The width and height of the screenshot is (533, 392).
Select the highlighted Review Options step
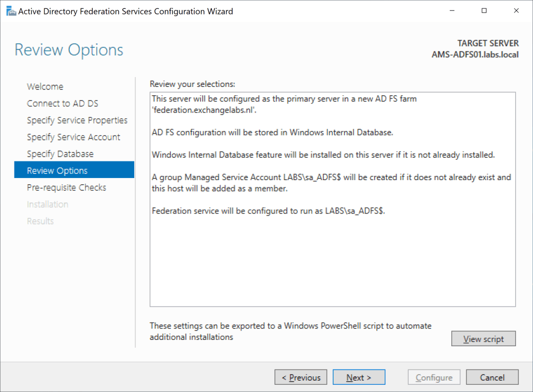pos(57,170)
